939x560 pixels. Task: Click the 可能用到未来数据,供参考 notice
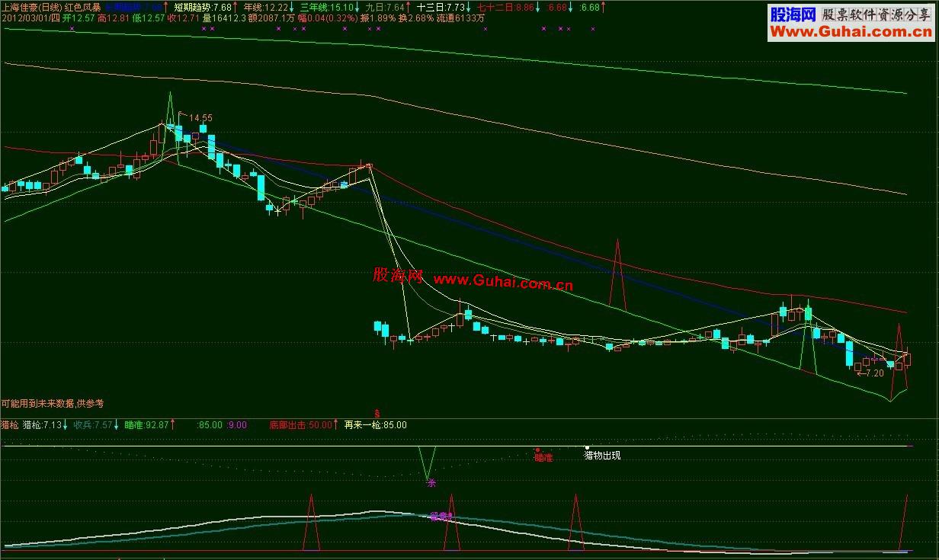52,403
